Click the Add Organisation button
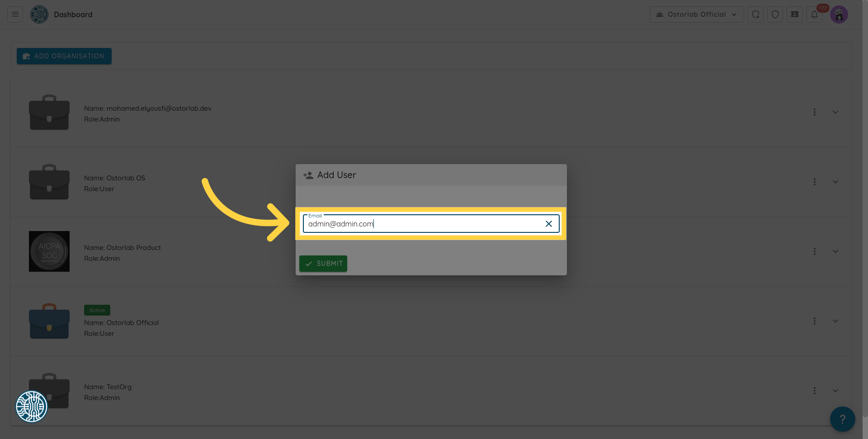868x439 pixels. [x=64, y=56]
